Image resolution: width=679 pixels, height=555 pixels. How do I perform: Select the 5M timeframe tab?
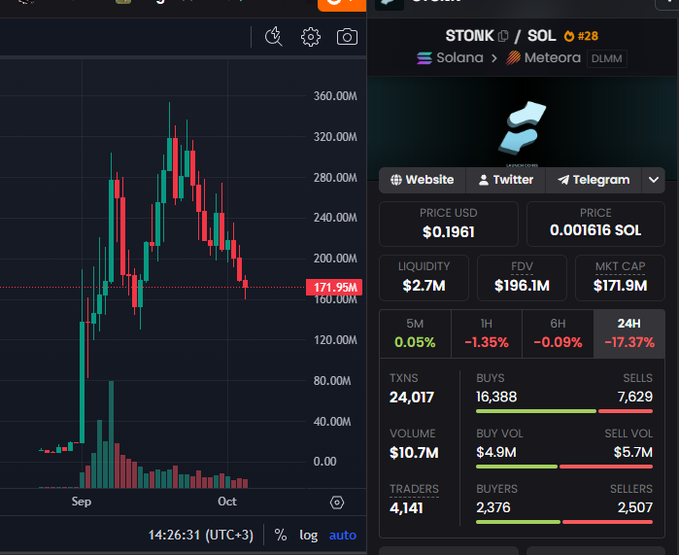coord(415,334)
